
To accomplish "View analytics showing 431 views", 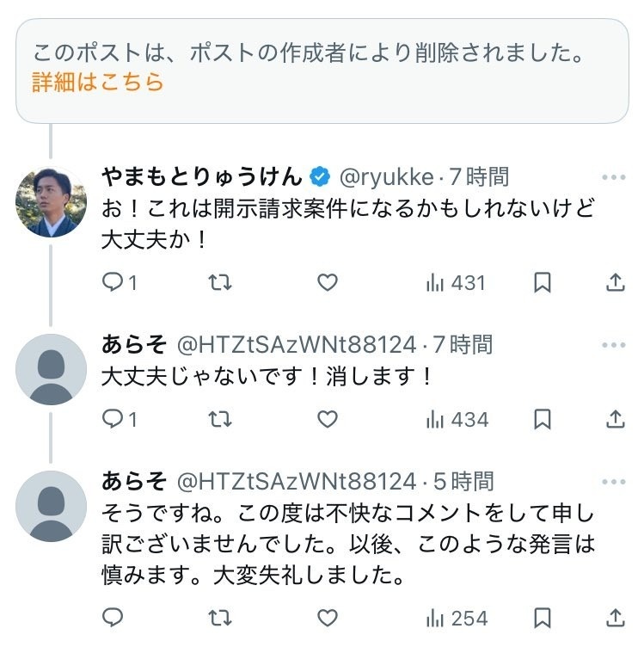I will click(x=456, y=282).
